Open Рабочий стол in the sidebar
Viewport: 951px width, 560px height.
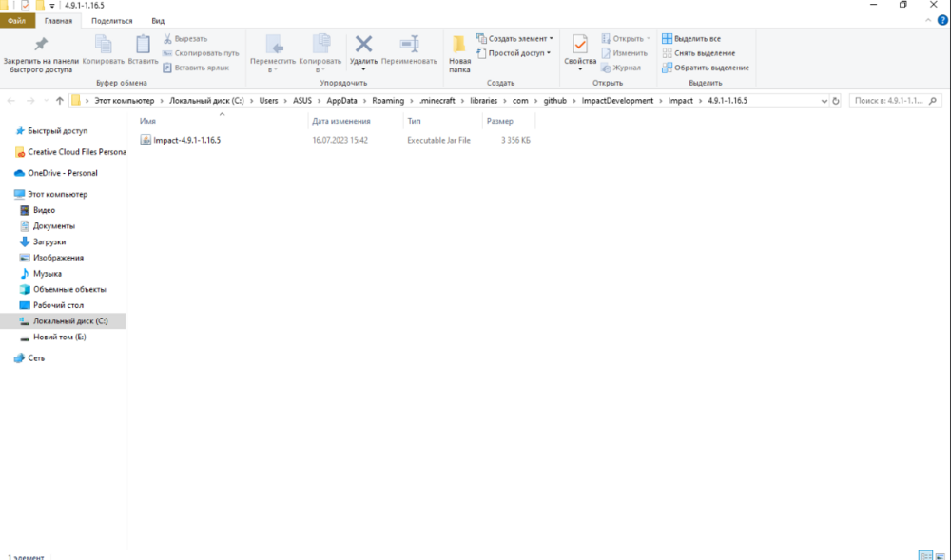[x=58, y=305]
